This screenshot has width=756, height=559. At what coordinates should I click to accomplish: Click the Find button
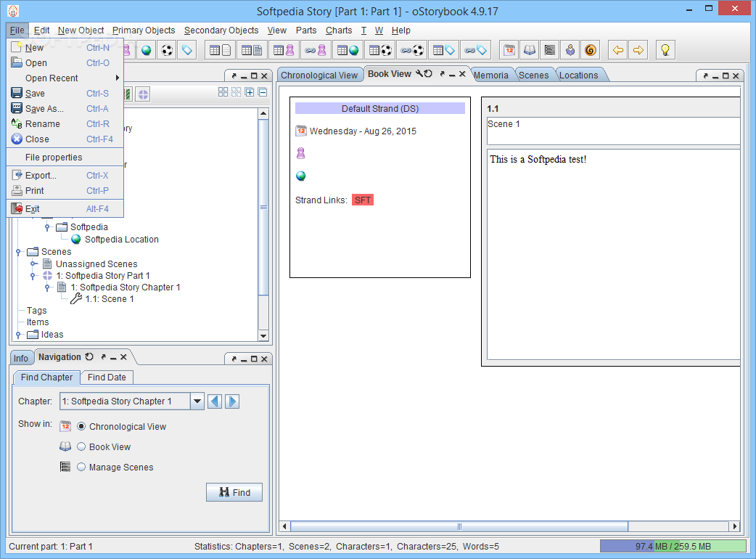(x=234, y=492)
